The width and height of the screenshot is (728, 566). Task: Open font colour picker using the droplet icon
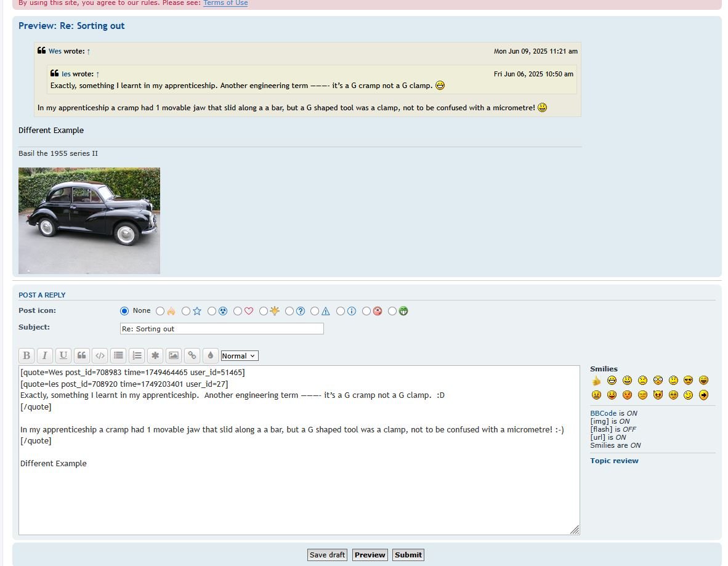pos(210,355)
